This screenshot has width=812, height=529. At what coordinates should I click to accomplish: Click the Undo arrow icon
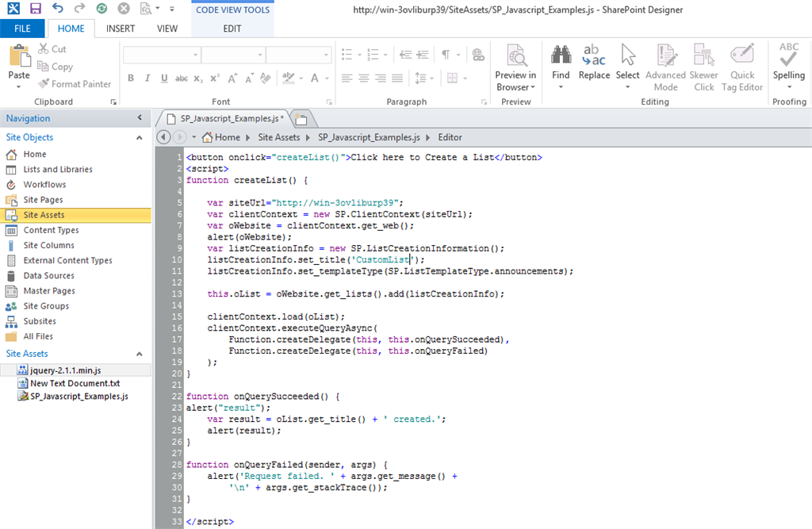tap(57, 9)
